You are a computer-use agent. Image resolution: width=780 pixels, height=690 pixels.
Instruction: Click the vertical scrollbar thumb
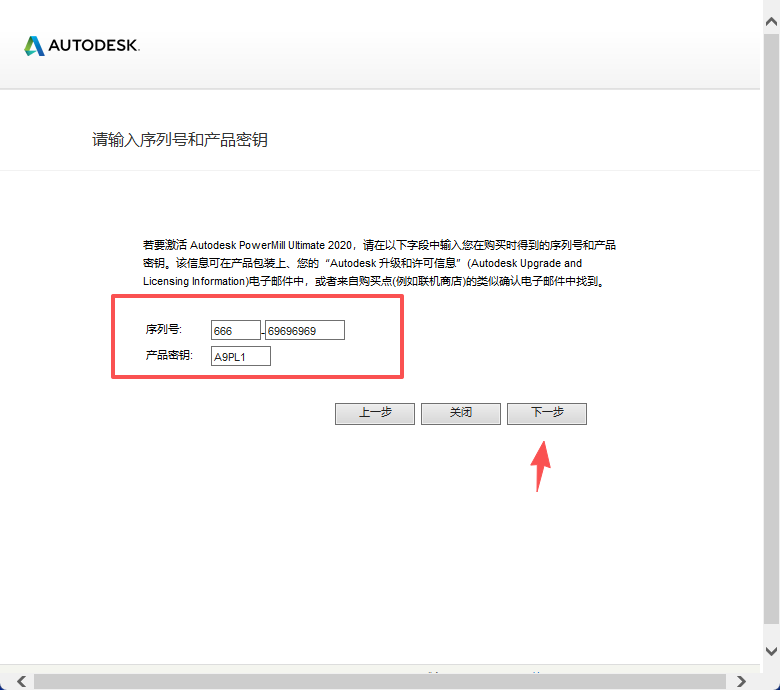click(772, 328)
